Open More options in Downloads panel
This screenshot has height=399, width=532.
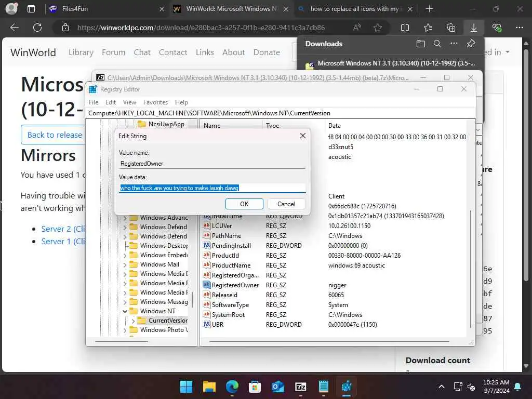[454, 44]
